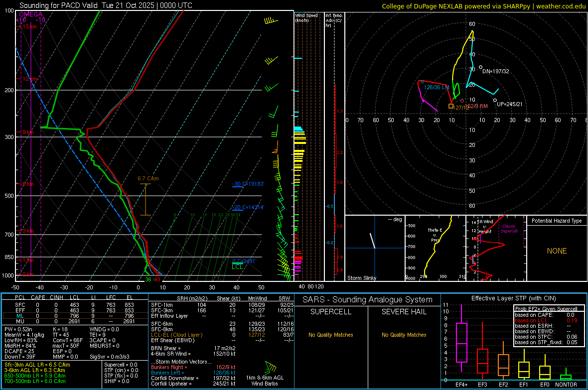The height and width of the screenshot is (390, 588).
Task: Click the LCL-EL (Cloud Layer) row
Action: pyautogui.click(x=222, y=335)
